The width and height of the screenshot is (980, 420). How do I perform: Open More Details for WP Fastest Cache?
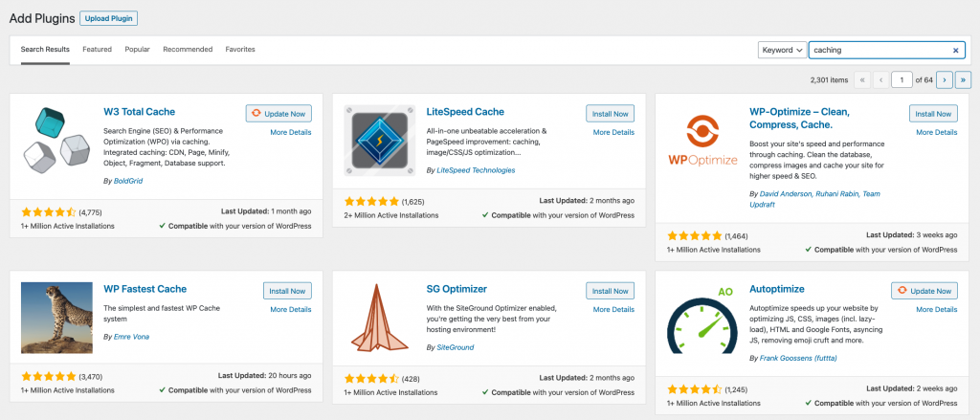291,309
